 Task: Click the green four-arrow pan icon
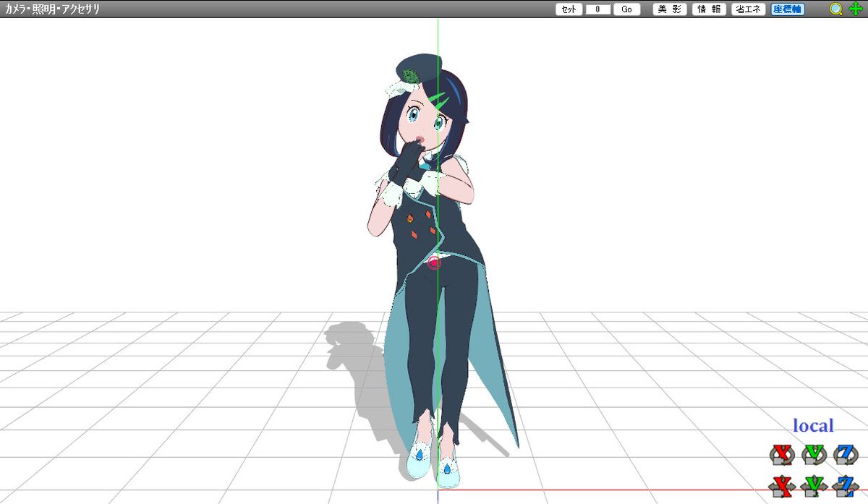(x=855, y=9)
